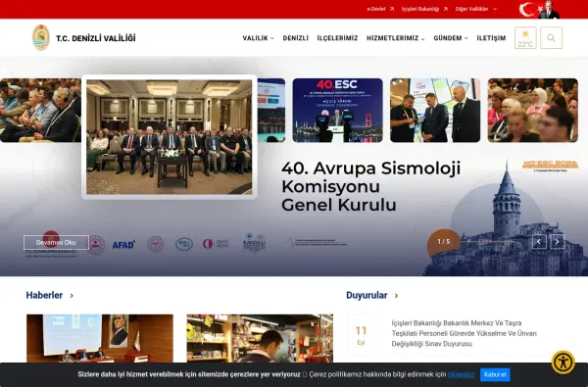Expand the HİZMETLERİMİZ menu
The image size is (588, 387).
click(x=396, y=38)
